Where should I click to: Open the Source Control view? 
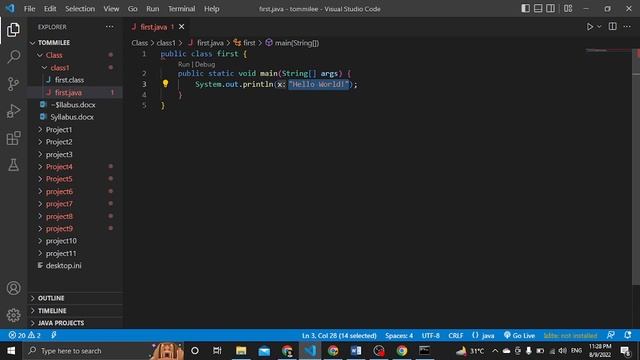click(x=13, y=84)
